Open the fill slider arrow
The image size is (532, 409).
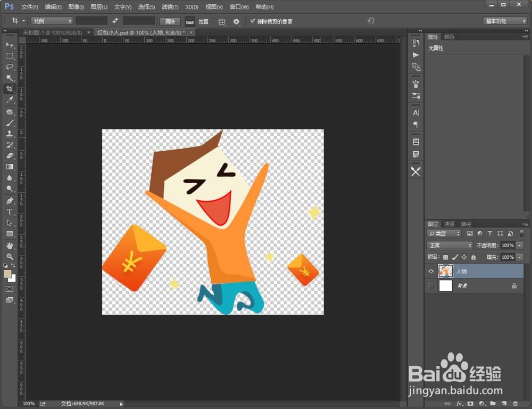tap(520, 257)
